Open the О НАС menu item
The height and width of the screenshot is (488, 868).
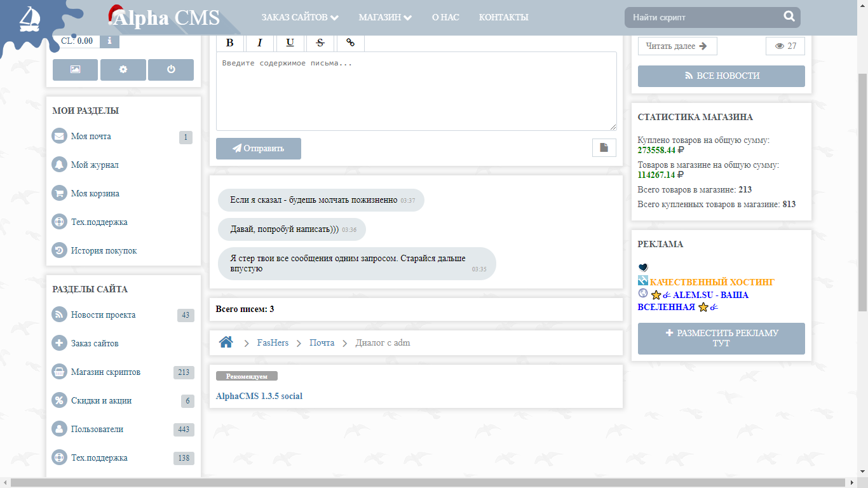445,17
